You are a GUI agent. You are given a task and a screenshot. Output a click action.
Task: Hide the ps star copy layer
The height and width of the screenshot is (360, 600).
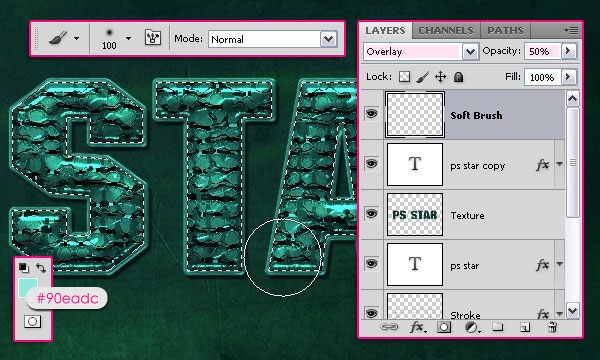pyautogui.click(x=371, y=164)
